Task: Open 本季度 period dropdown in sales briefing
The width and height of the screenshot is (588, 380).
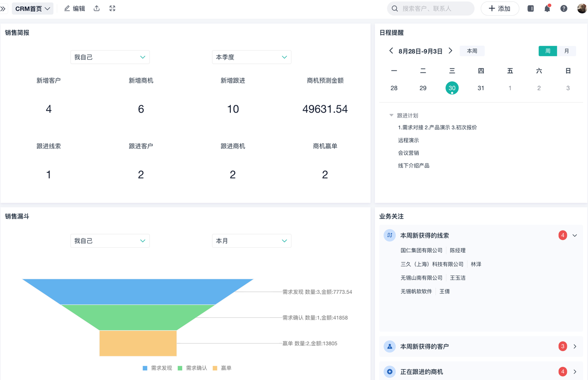Action: coord(251,57)
